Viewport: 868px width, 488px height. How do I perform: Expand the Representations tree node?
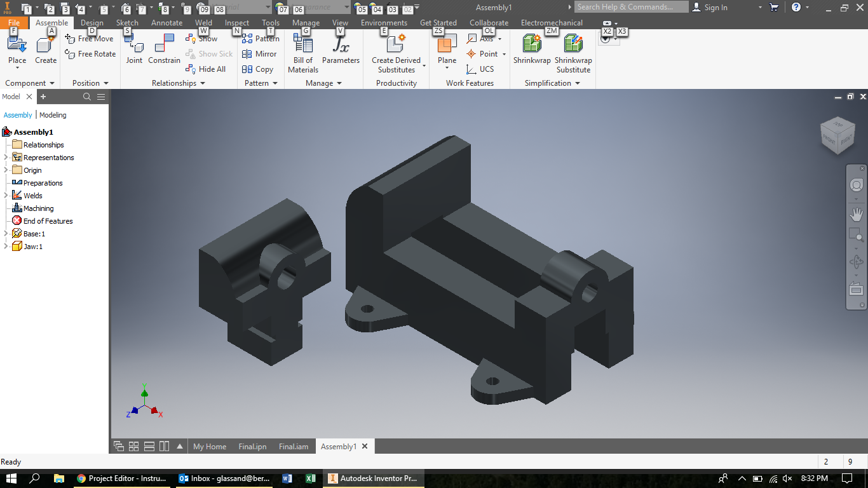coord(6,158)
